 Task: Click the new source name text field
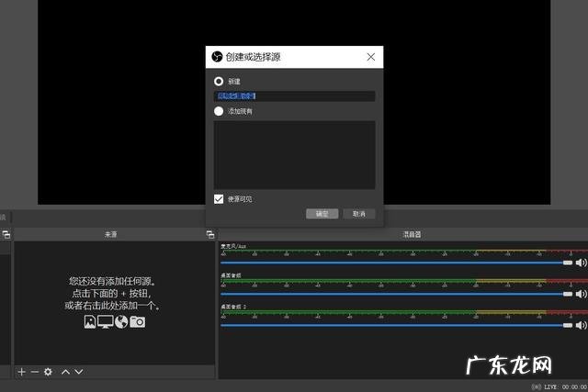tap(294, 95)
